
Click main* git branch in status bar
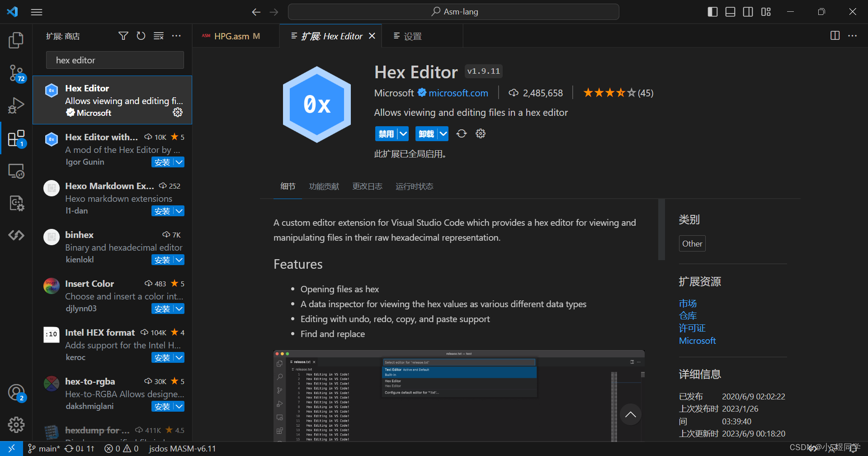[44, 448]
